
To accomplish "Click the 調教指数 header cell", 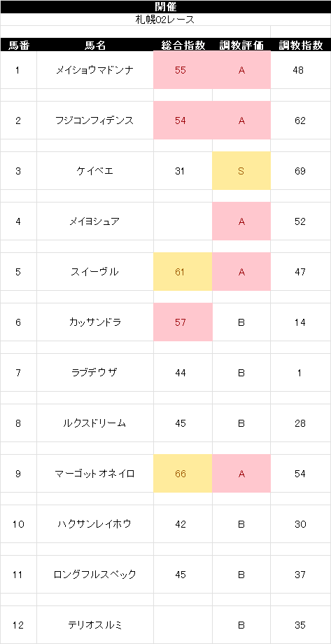I will 301,45.
